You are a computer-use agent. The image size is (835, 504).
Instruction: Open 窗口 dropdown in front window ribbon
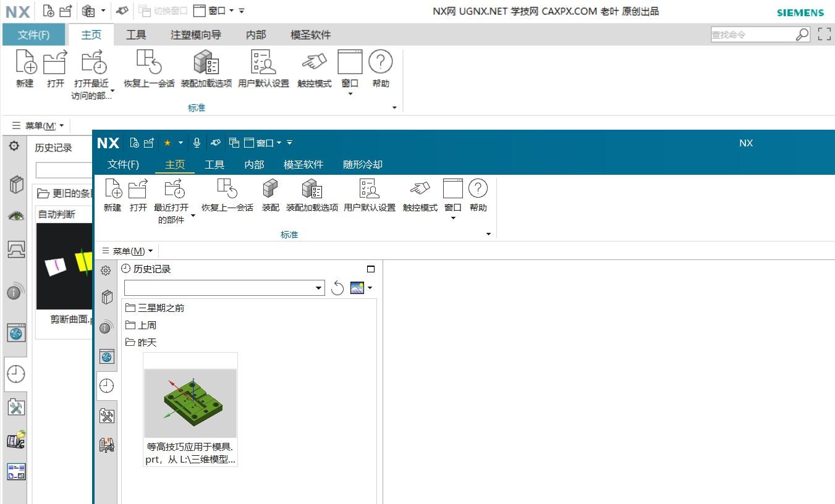(453, 199)
